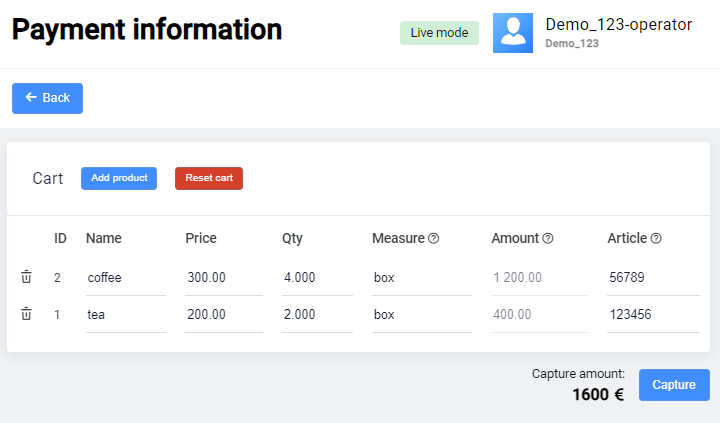Click the tea measure field box

[421, 314]
